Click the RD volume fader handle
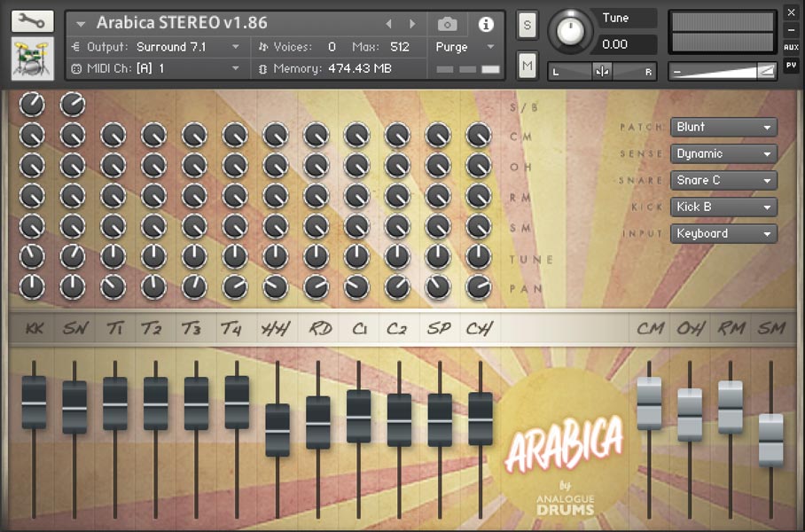This screenshot has width=805, height=532. click(x=318, y=423)
